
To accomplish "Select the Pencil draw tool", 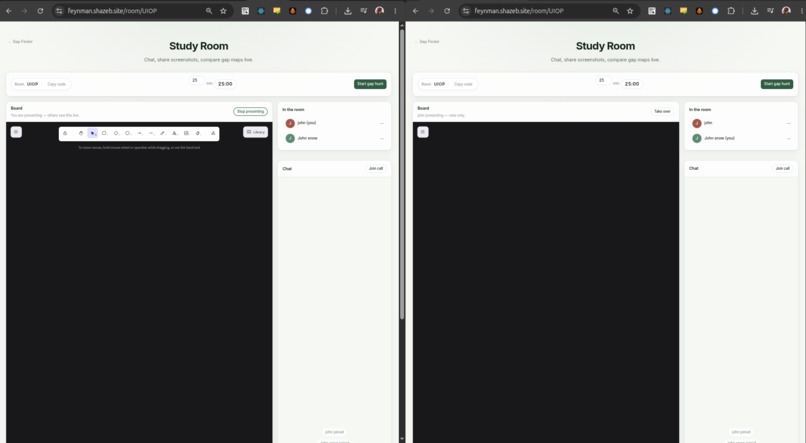I will tap(163, 133).
